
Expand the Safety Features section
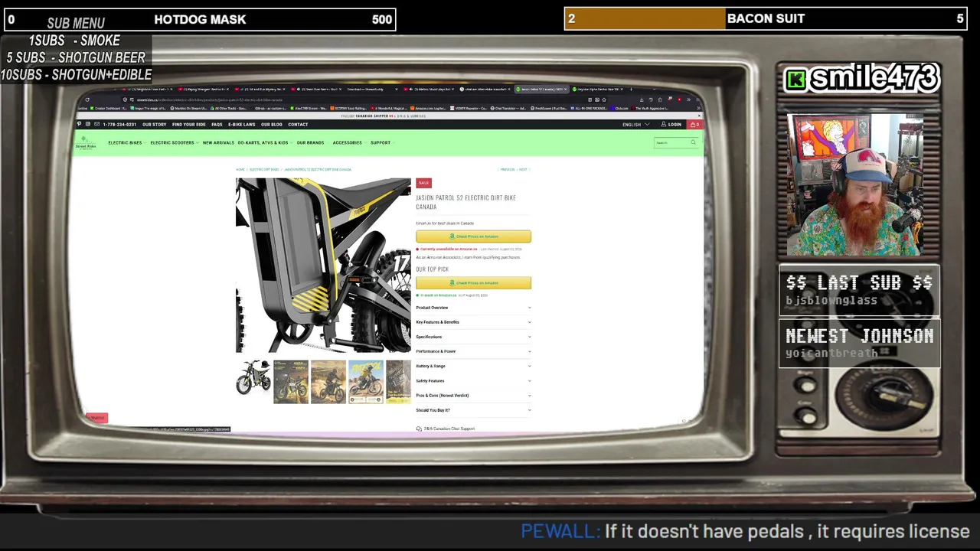pyautogui.click(x=473, y=380)
